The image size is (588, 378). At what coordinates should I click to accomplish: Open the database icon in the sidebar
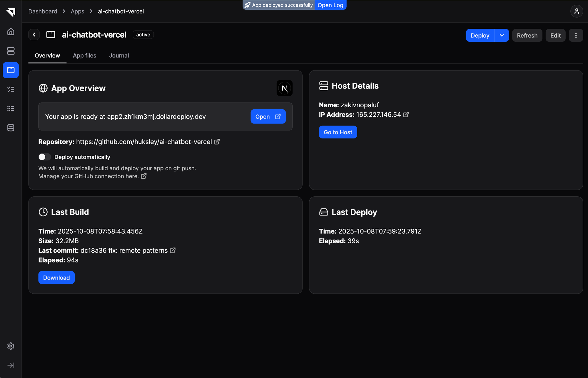[x=11, y=128]
